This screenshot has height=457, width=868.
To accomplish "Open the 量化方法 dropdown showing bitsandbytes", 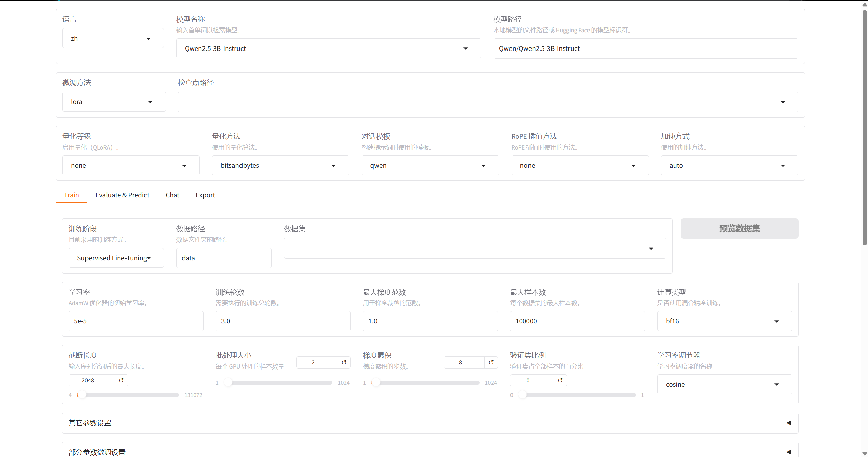I will pos(281,165).
